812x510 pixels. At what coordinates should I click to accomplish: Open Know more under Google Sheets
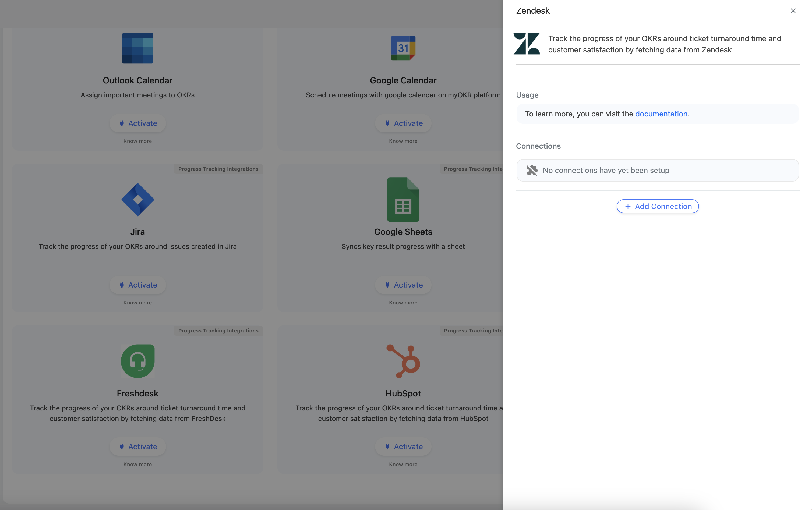click(403, 303)
